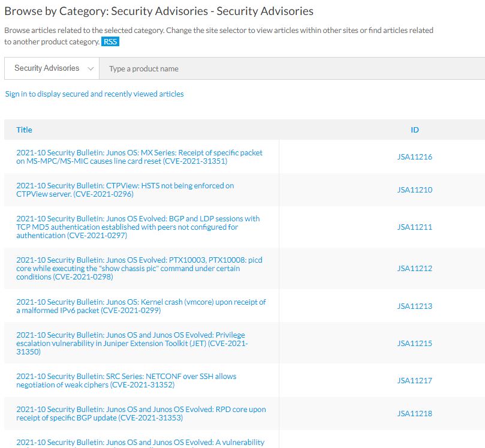Click ID link JSA11212

[414, 268]
